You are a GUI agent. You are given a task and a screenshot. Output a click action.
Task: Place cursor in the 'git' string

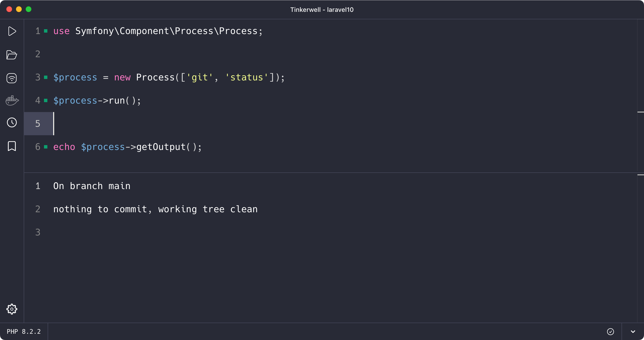point(199,78)
